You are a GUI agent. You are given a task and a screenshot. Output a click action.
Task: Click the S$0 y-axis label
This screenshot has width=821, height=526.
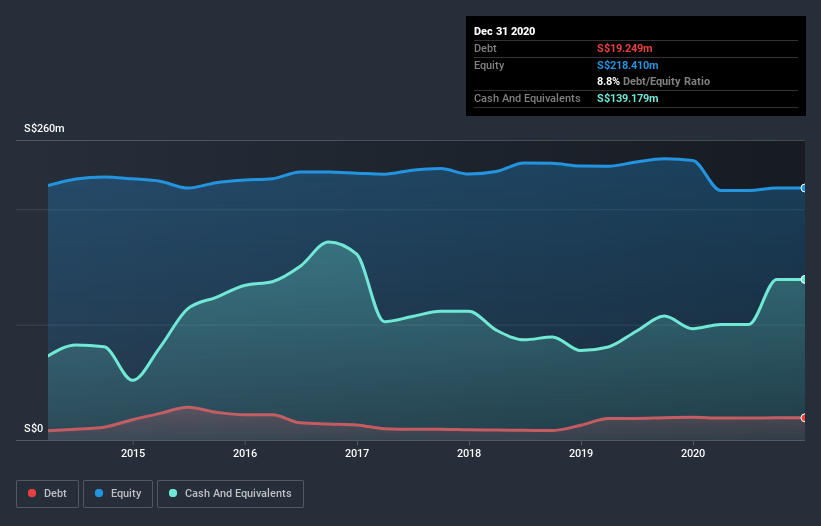click(34, 429)
